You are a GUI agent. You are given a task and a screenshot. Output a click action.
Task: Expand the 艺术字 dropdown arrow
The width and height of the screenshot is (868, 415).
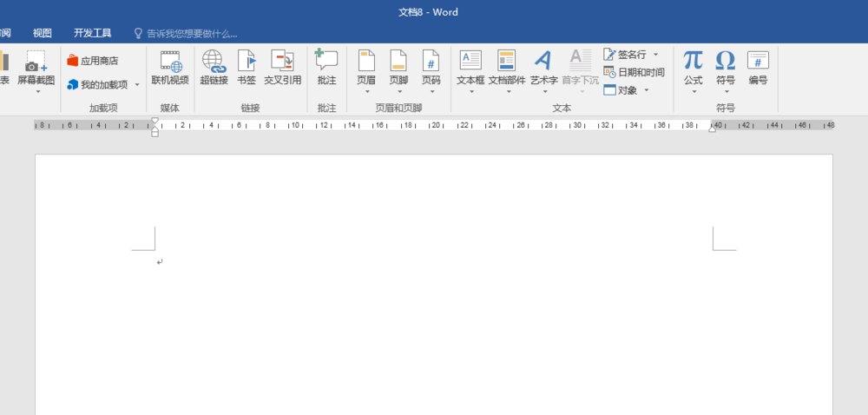click(545, 91)
